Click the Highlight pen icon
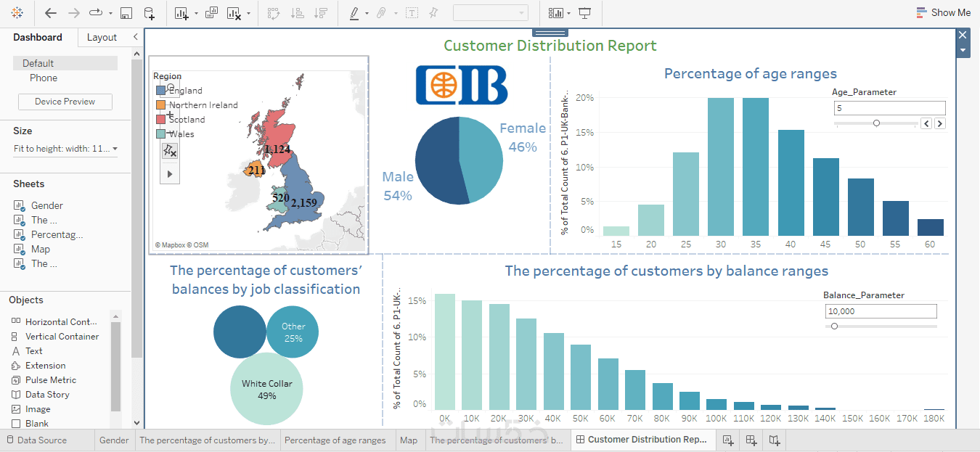 coord(354,13)
